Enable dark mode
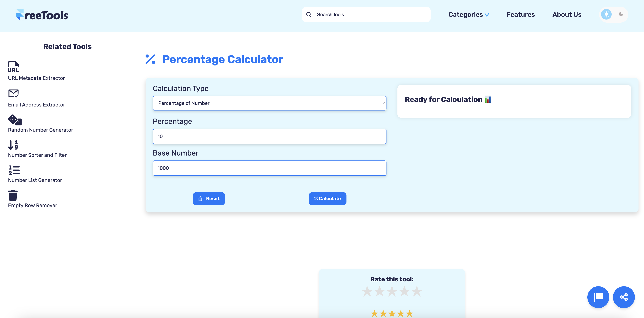 [621, 14]
